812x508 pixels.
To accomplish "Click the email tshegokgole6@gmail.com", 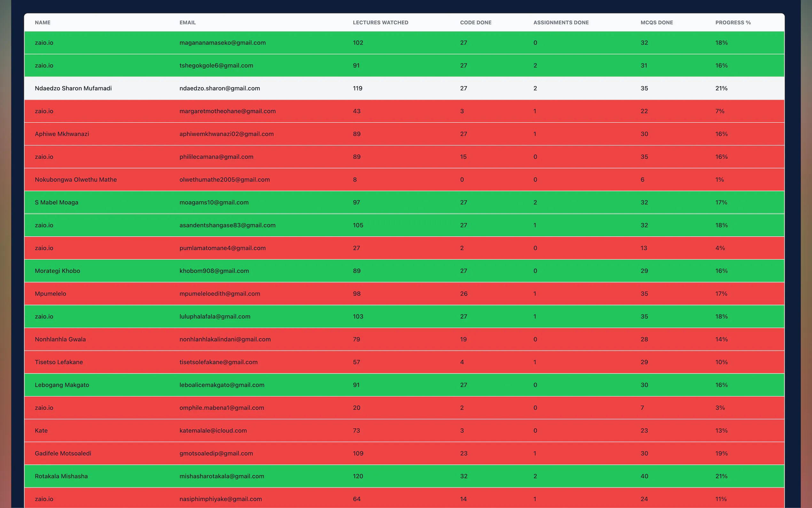I will click(216, 66).
